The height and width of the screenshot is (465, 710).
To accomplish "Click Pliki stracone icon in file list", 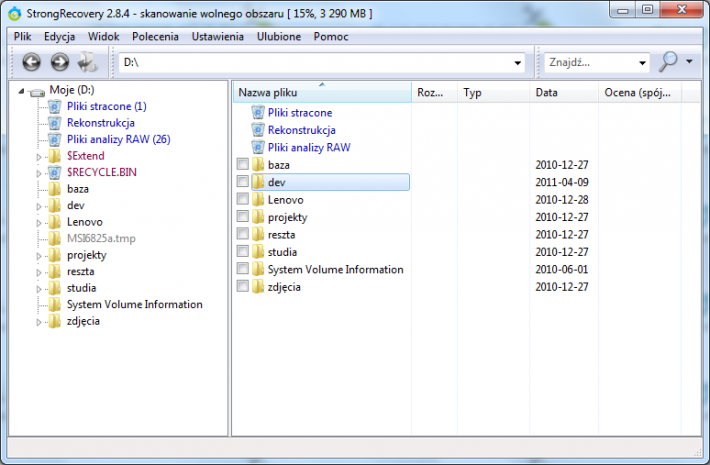I will tap(258, 113).
